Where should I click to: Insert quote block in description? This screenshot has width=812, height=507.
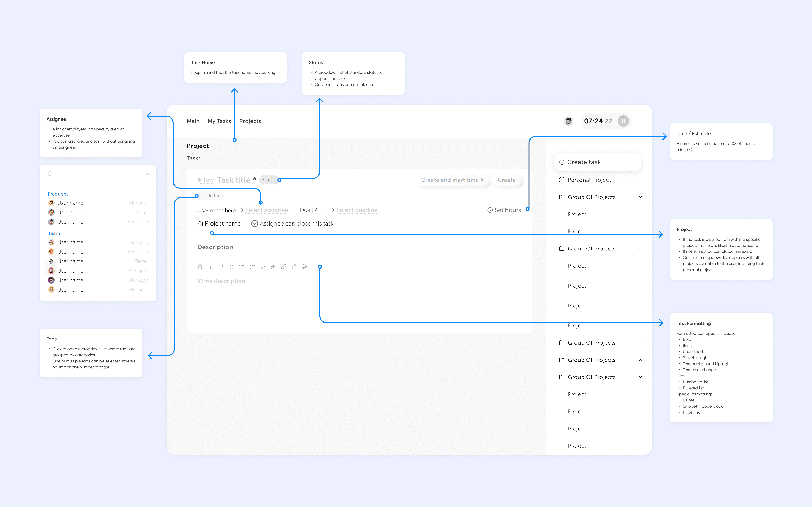(273, 267)
